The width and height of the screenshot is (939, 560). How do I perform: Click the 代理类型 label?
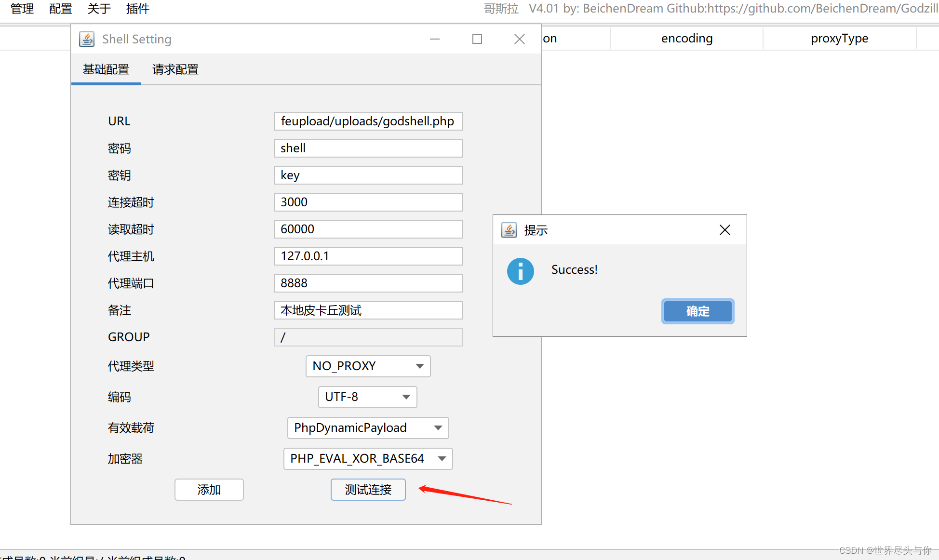click(x=131, y=366)
